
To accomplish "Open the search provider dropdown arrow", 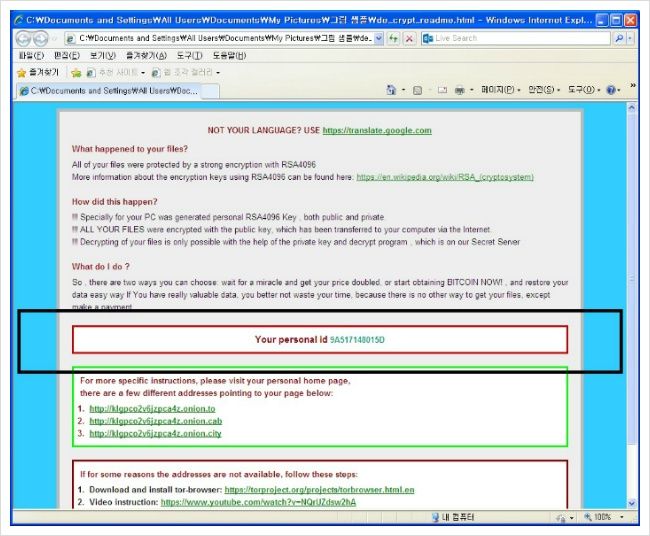I will (630, 39).
